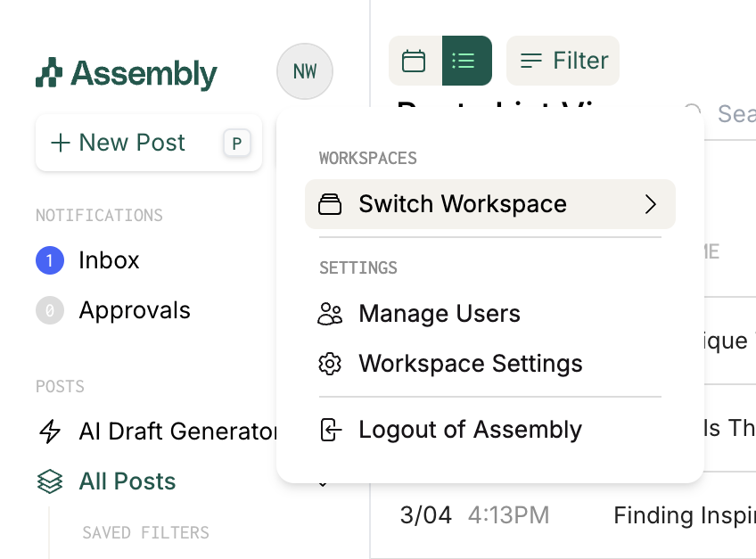Viewport: 756px width, 559px height.
Task: Click the NW user avatar
Action: pyautogui.click(x=304, y=71)
